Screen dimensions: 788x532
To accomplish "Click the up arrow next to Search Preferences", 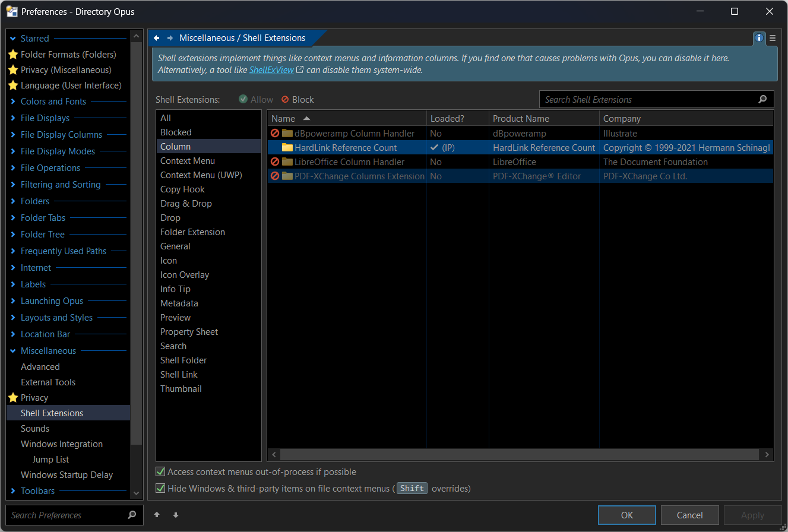I will pyautogui.click(x=157, y=515).
